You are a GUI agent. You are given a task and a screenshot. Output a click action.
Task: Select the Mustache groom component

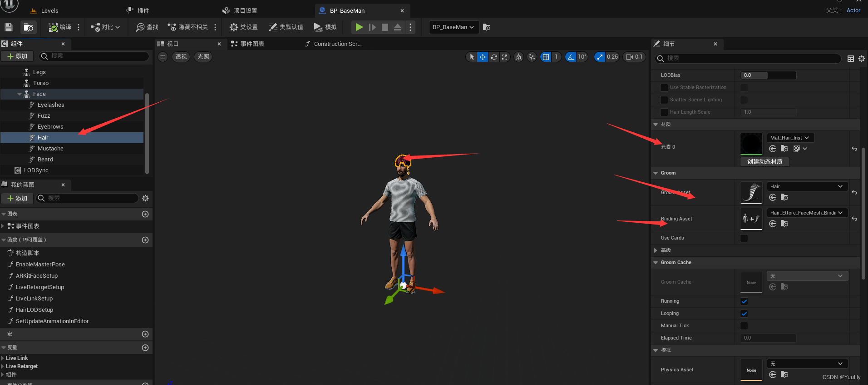pyautogui.click(x=50, y=148)
